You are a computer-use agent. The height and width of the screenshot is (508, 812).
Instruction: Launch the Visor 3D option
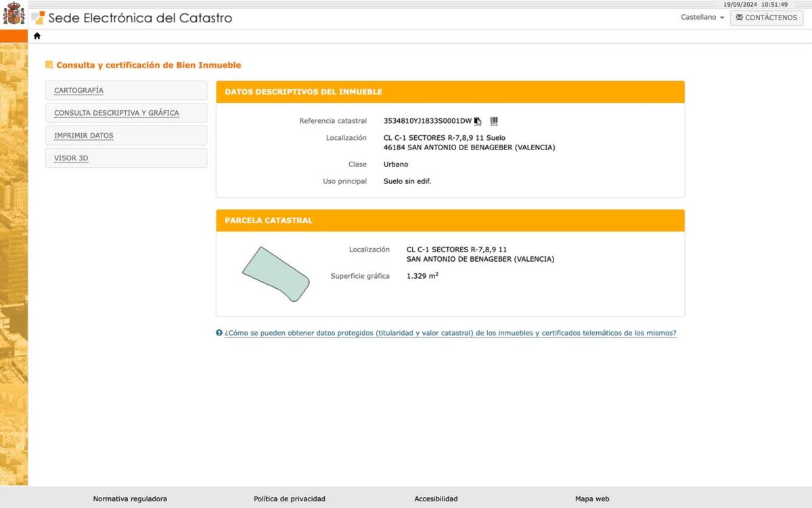pyautogui.click(x=126, y=158)
